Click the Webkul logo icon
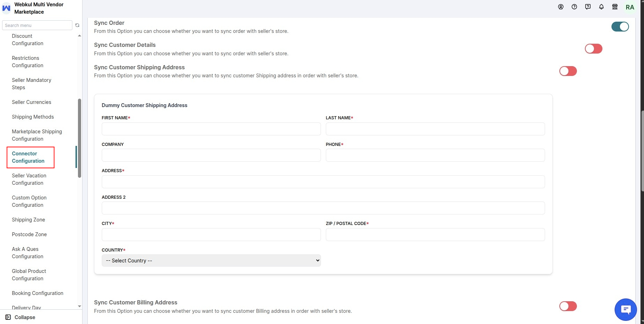Screen dimensions: 644x324 (6, 8)
